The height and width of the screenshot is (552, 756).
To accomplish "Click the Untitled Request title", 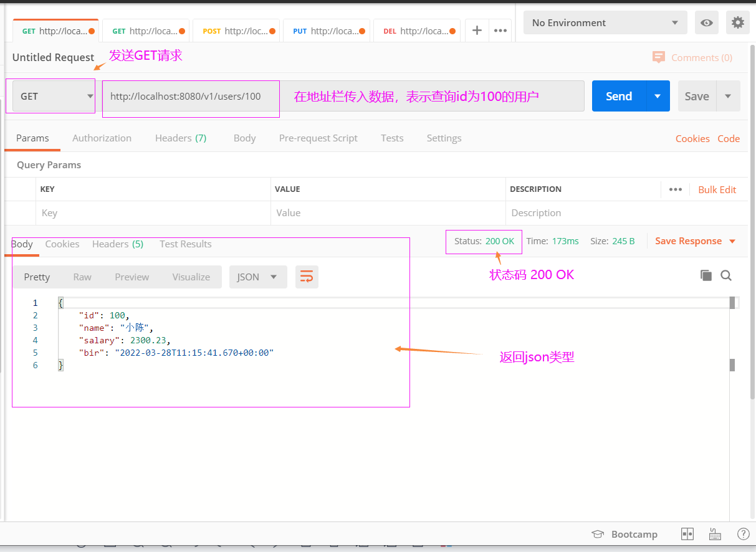I will [53, 57].
